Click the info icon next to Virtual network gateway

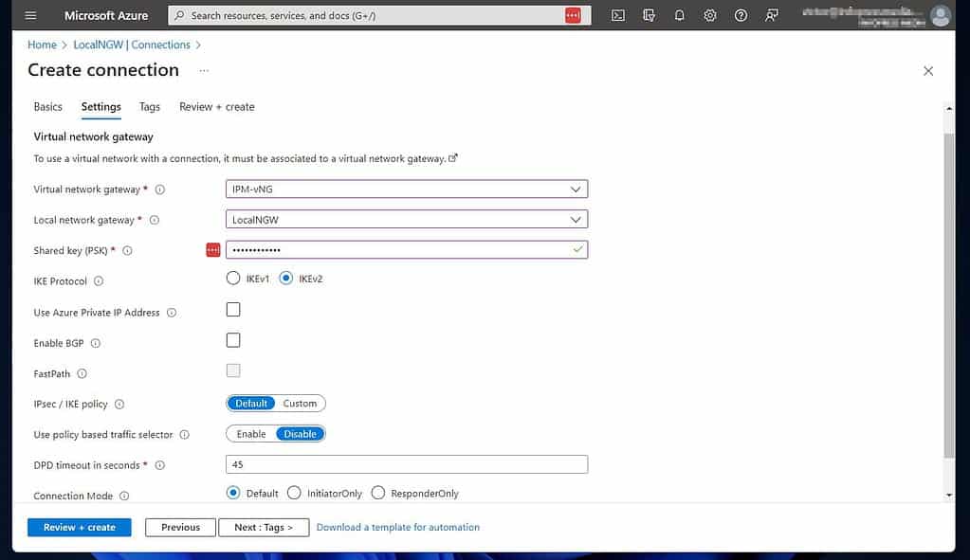coord(159,190)
